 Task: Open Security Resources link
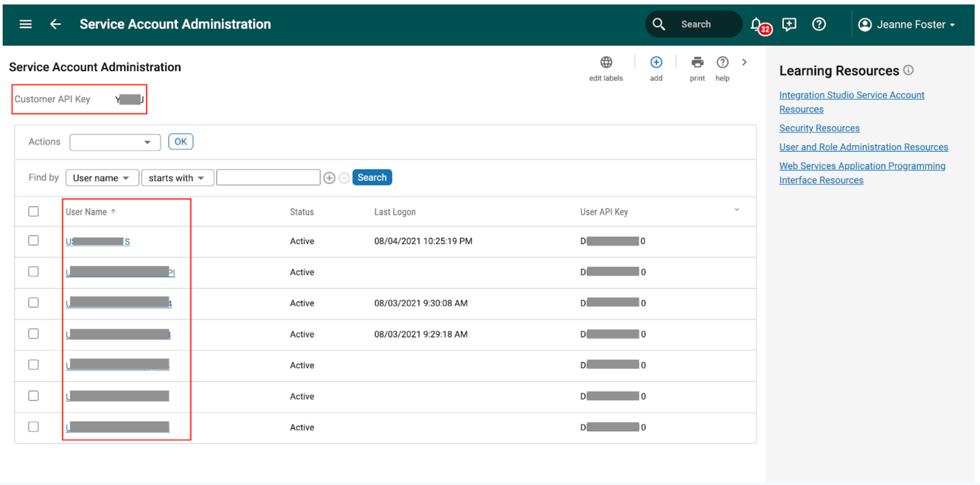click(819, 128)
